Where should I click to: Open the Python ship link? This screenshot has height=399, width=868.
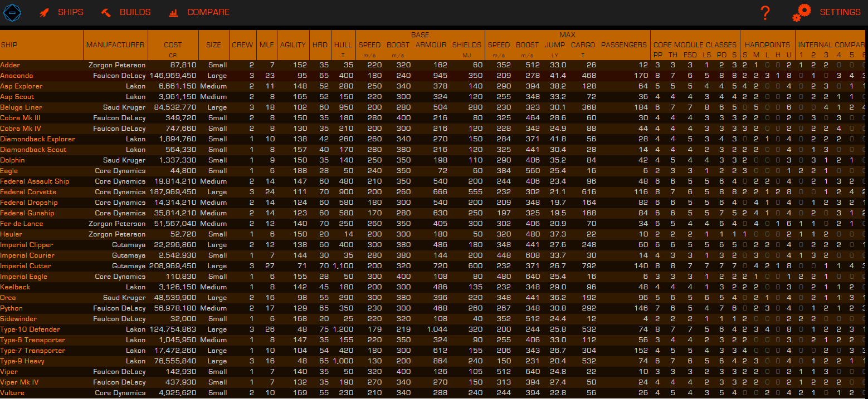pyautogui.click(x=12, y=308)
